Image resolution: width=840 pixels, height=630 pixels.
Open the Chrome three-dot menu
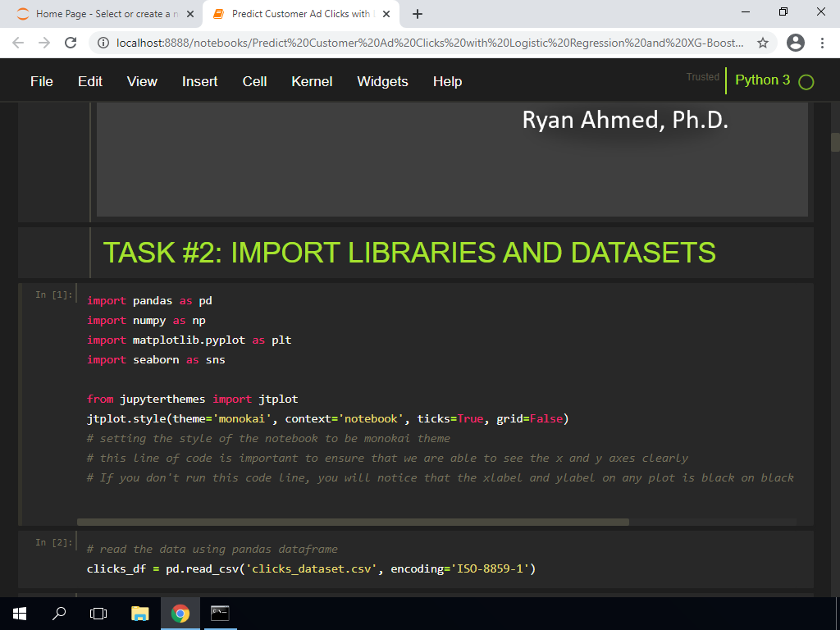coord(823,43)
